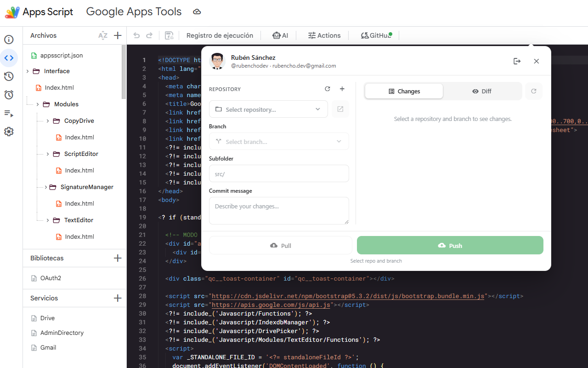
Task: Open the Actions toolbar item
Action: pyautogui.click(x=324, y=35)
